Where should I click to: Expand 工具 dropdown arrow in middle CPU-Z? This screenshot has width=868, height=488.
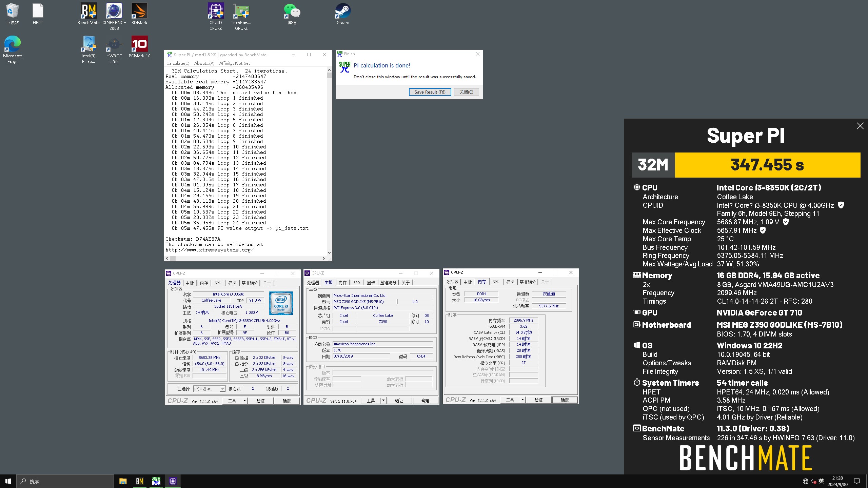pyautogui.click(x=383, y=401)
